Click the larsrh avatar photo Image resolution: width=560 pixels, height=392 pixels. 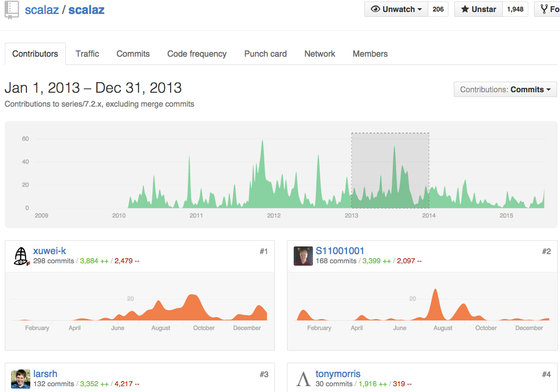[x=21, y=379]
